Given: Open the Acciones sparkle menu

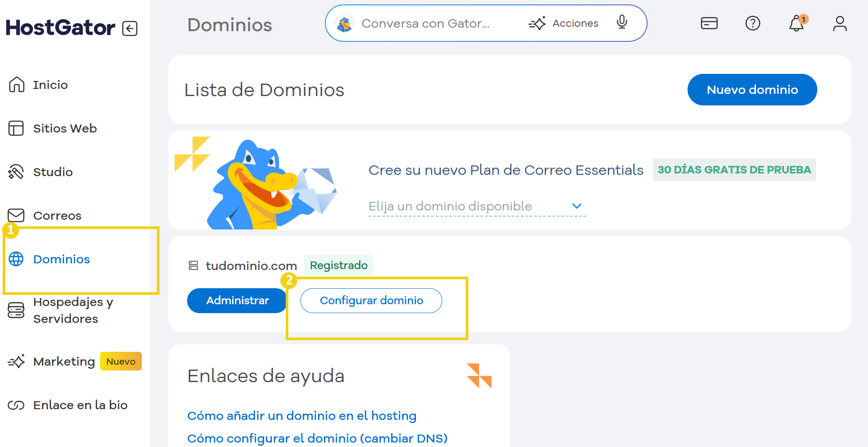Looking at the screenshot, I should 564,23.
